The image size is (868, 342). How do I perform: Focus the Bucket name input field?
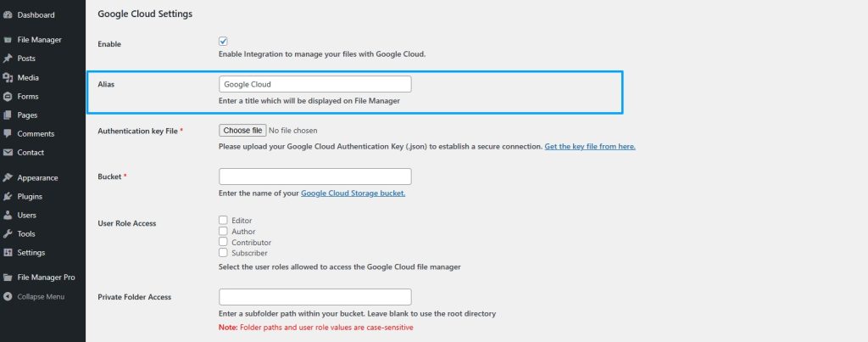point(315,177)
